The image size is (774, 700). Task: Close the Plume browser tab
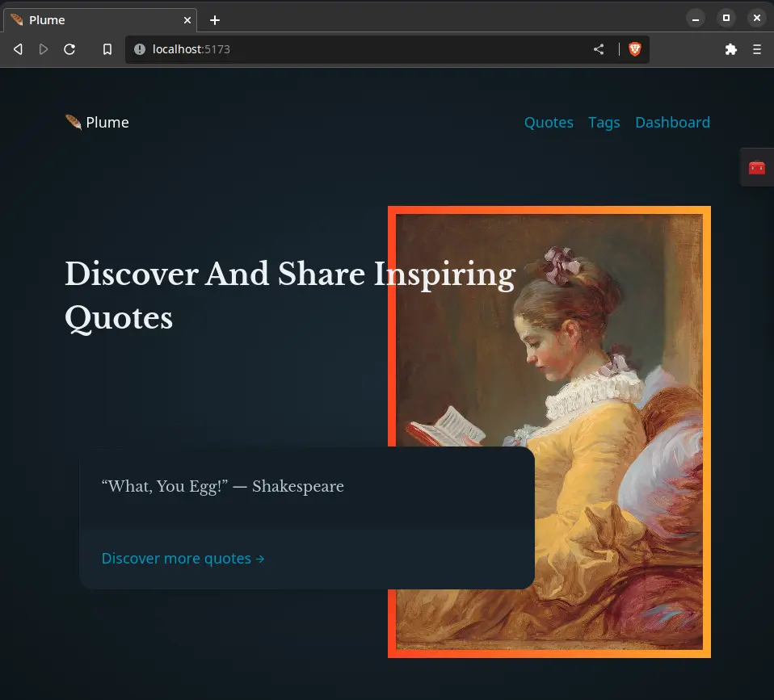click(x=187, y=20)
